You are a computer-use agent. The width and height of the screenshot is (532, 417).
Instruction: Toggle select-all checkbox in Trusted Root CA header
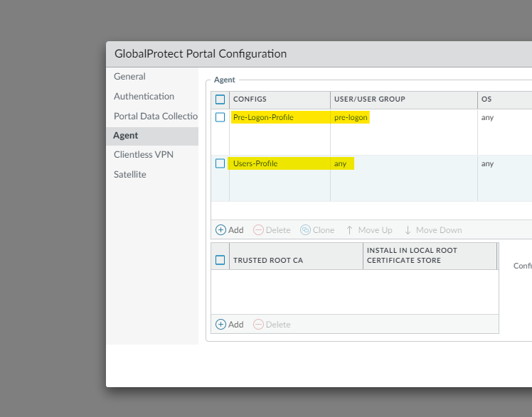point(220,260)
